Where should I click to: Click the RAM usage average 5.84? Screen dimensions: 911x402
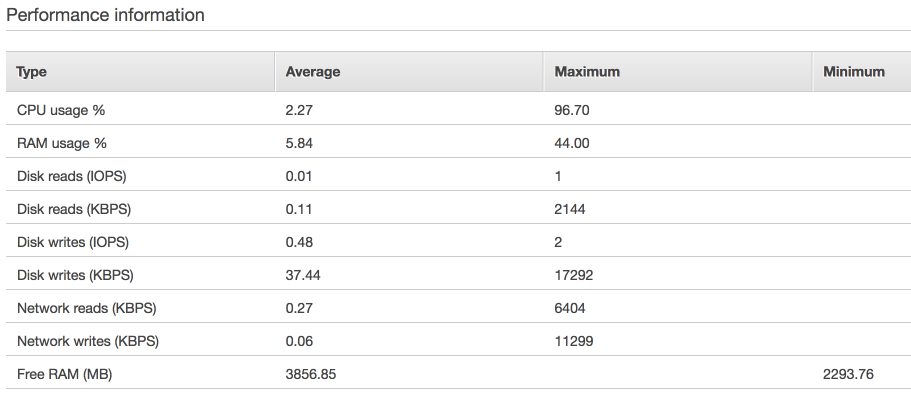pos(299,143)
